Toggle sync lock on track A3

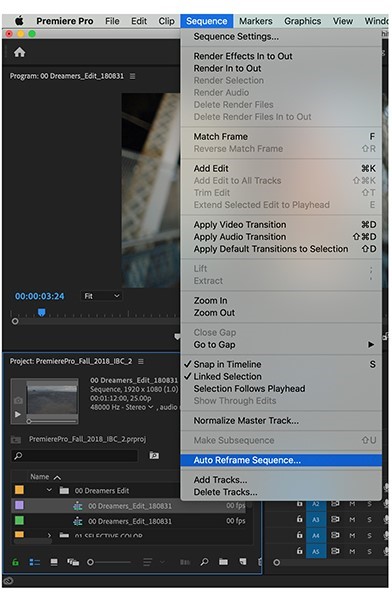(335, 520)
